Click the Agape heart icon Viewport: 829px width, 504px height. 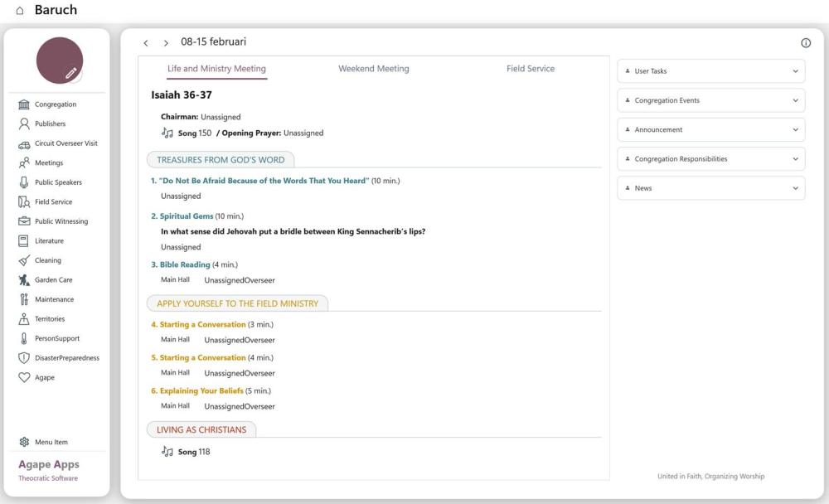coord(23,378)
